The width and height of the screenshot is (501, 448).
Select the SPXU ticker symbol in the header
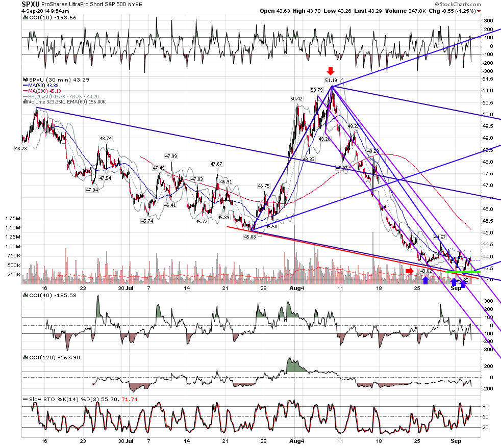click(31, 4)
